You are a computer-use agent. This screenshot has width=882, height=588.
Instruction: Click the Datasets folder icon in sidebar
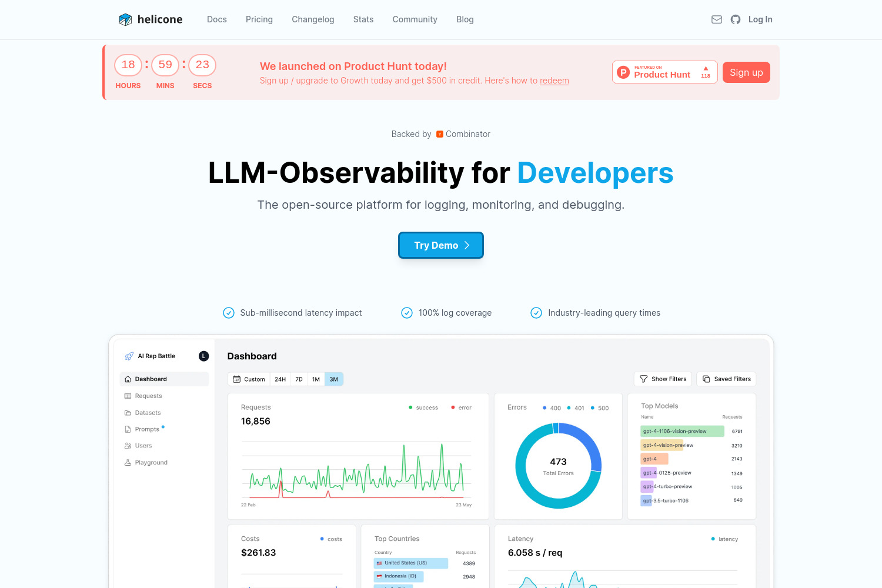128,413
